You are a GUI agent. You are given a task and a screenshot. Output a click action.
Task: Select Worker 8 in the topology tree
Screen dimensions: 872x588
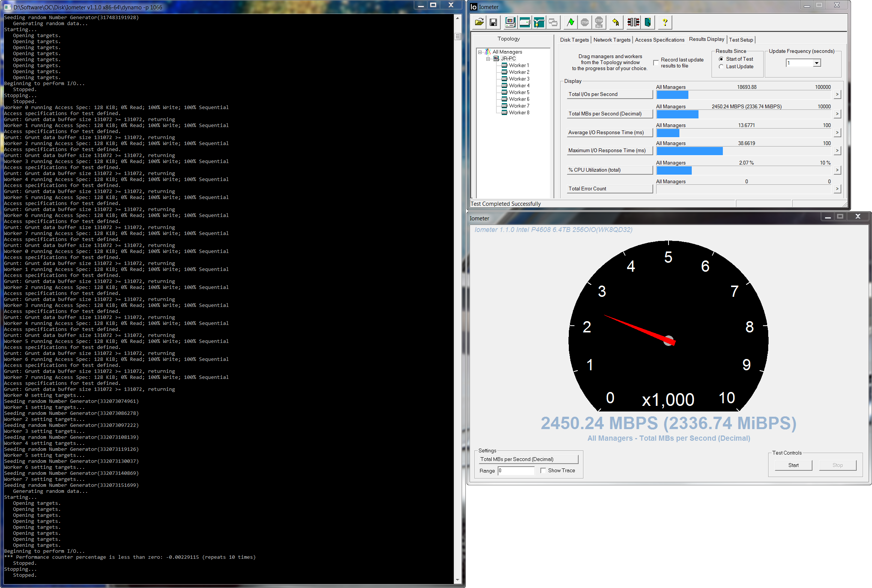[519, 112]
